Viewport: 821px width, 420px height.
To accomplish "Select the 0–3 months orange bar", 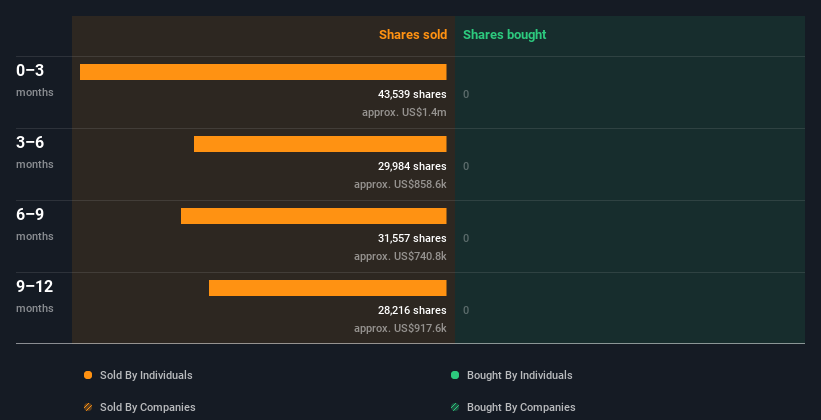I will tap(263, 72).
